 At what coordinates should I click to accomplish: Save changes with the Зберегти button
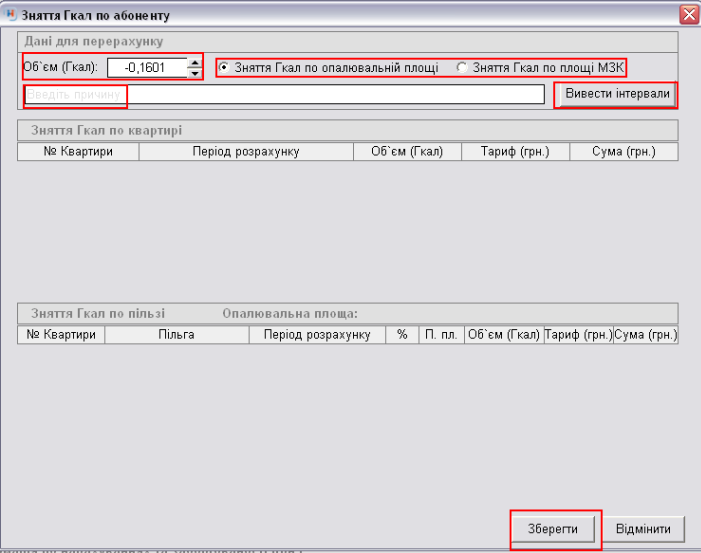[x=556, y=528]
